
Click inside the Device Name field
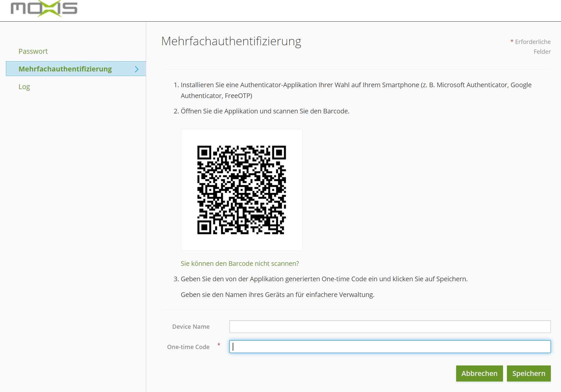[x=390, y=326]
